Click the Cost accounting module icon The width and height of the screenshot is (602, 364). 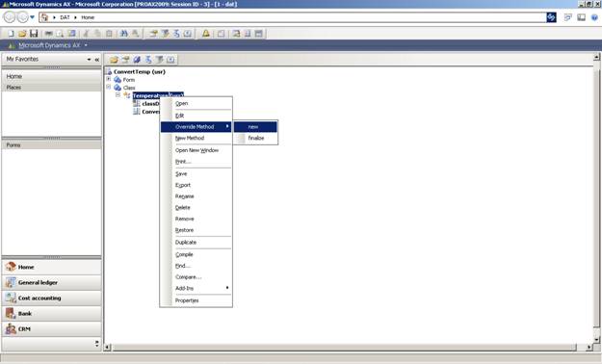tap(11, 298)
